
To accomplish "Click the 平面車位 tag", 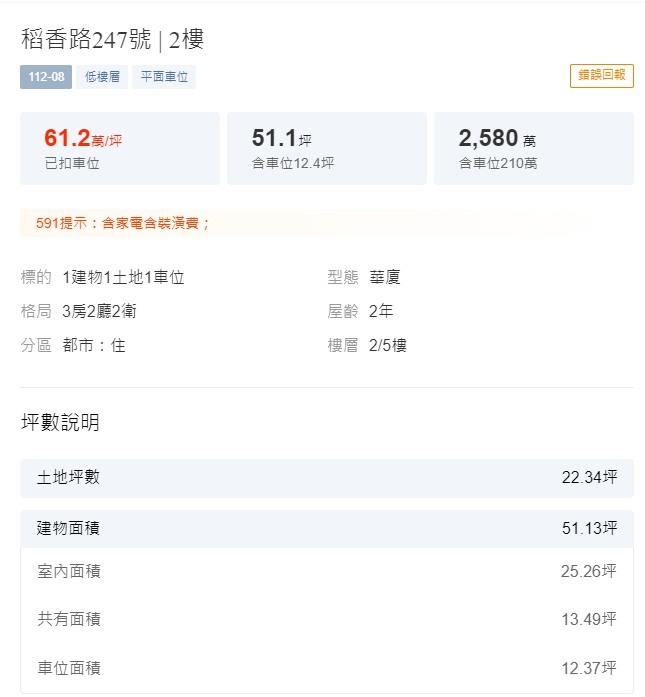I will pos(164,77).
